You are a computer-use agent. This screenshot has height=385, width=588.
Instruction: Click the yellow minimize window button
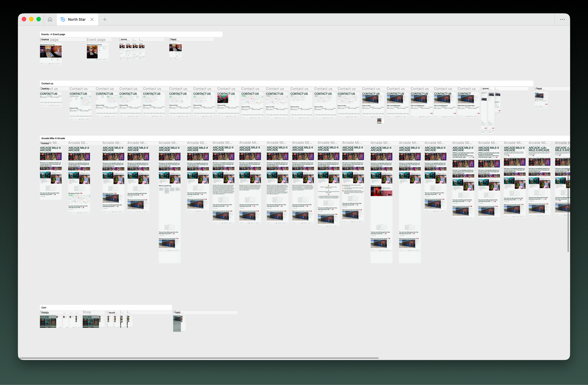tap(31, 19)
